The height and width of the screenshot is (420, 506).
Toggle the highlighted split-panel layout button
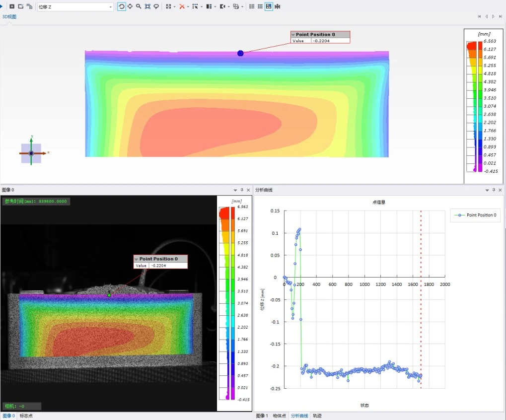[269, 6]
